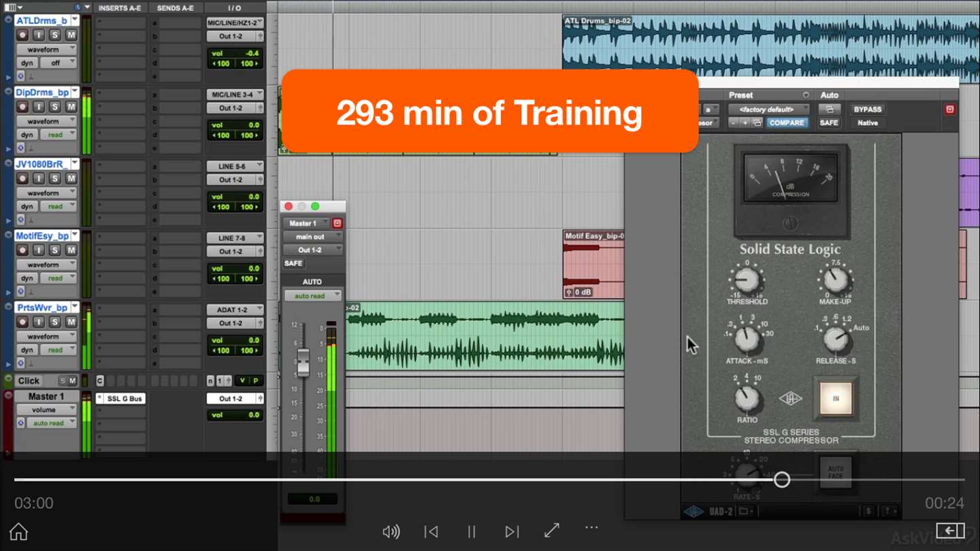Solo the DipDrms_bp track
The width and height of the screenshot is (980, 551).
tap(55, 107)
